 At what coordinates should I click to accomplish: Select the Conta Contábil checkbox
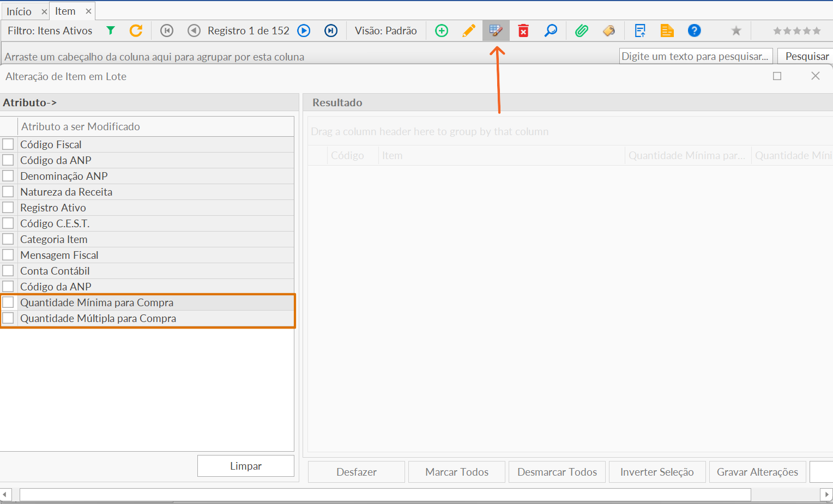click(8, 270)
